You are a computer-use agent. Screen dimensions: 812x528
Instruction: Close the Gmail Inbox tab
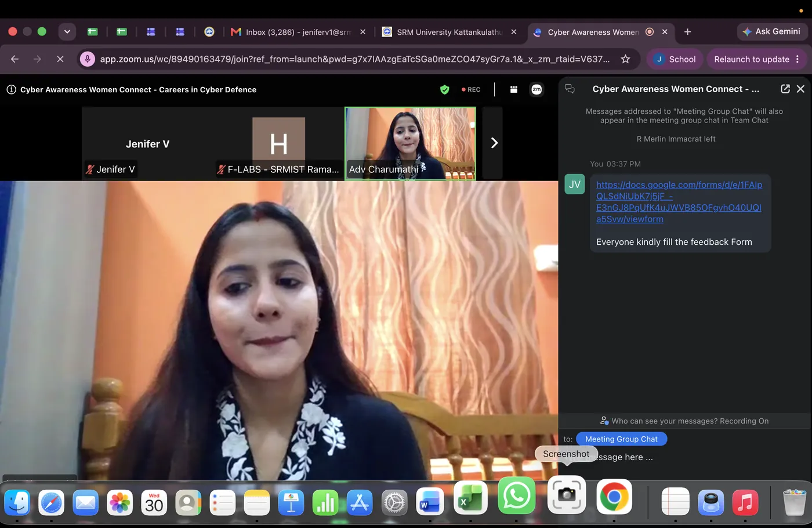(362, 32)
